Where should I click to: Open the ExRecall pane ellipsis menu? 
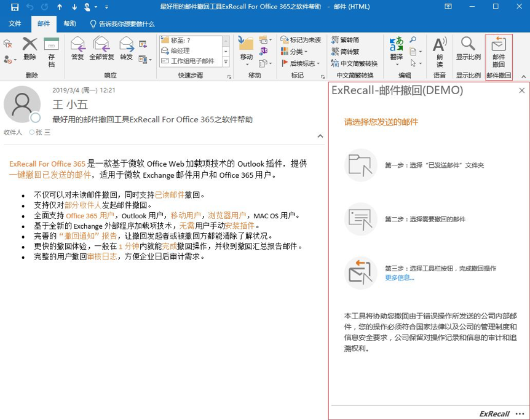[x=520, y=414]
